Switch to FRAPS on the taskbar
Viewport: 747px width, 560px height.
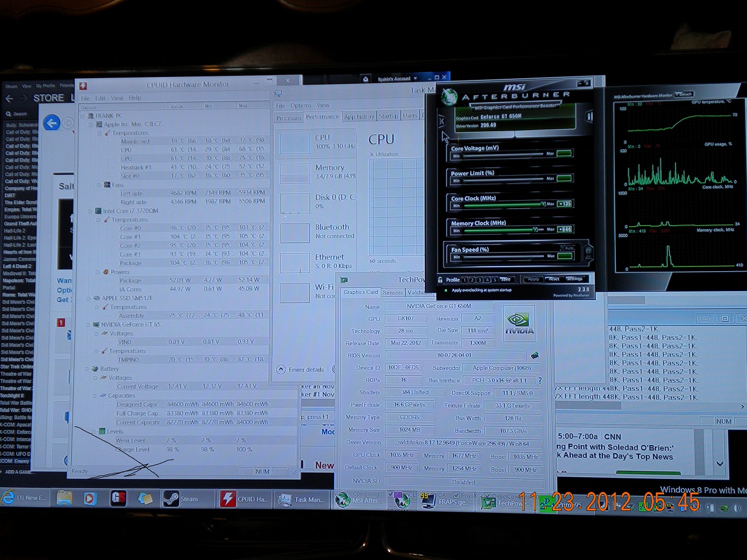pyautogui.click(x=445, y=501)
